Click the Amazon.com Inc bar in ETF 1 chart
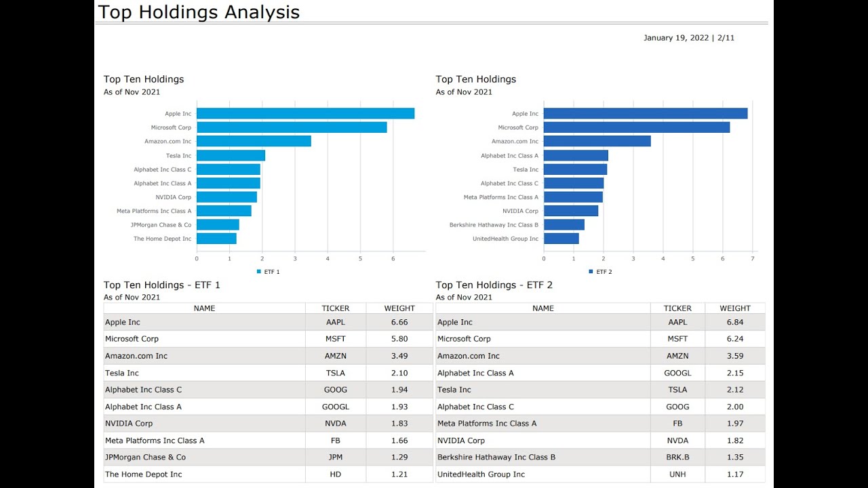Image resolution: width=868 pixels, height=488 pixels. (254, 142)
